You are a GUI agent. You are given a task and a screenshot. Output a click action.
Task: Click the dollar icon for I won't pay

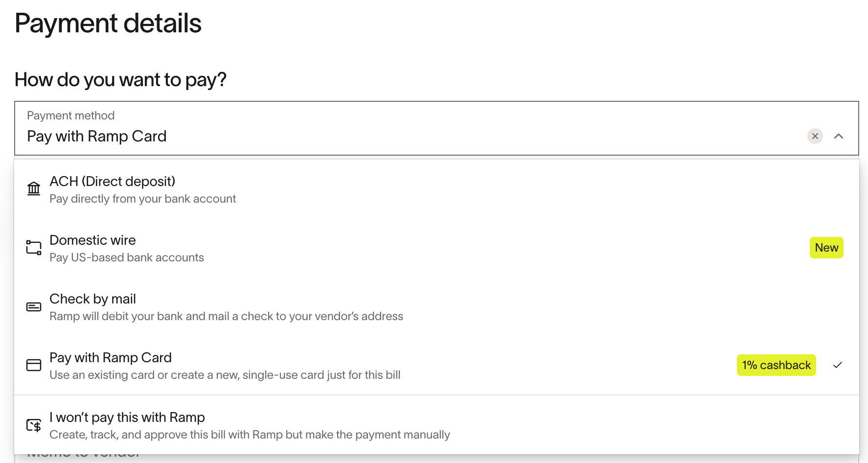tap(34, 425)
